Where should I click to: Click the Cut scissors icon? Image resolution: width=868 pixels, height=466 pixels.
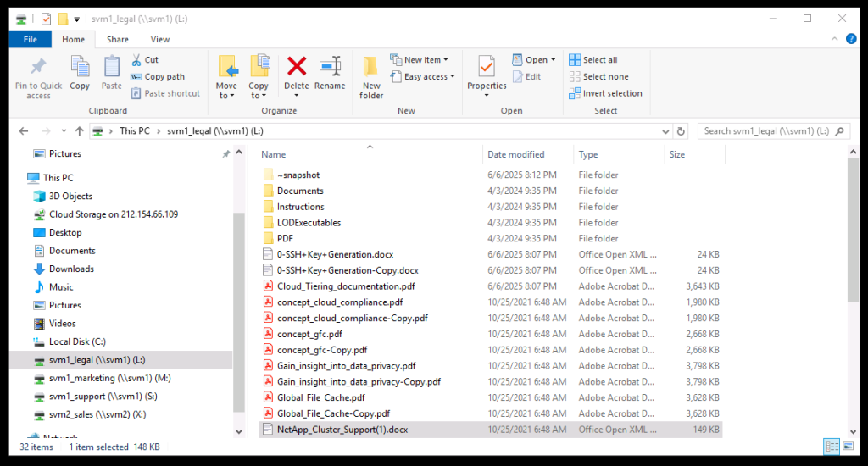137,60
